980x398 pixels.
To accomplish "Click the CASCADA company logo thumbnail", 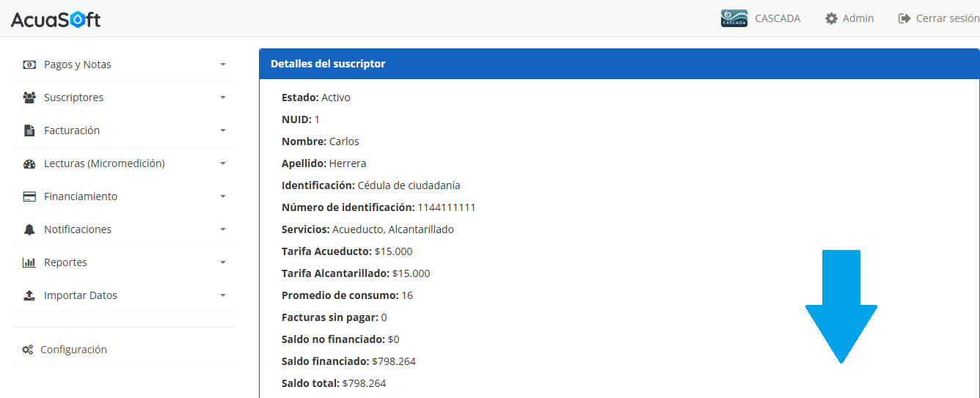I will 734,18.
